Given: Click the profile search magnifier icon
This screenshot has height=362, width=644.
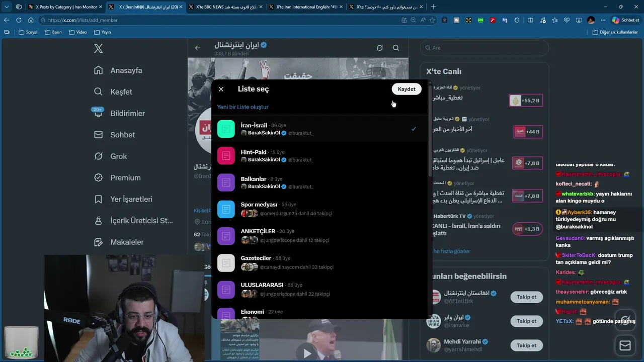Looking at the screenshot, I should click(x=396, y=48).
